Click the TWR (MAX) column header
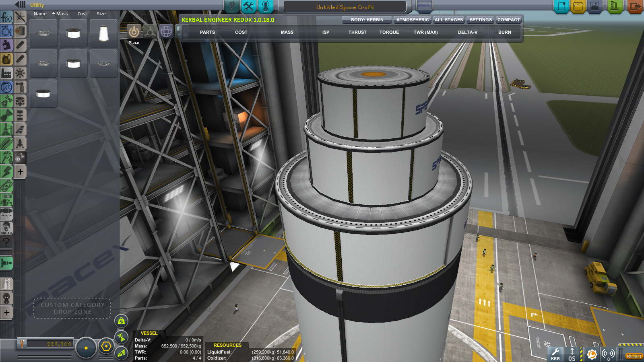The width and height of the screenshot is (644, 362). (x=425, y=32)
